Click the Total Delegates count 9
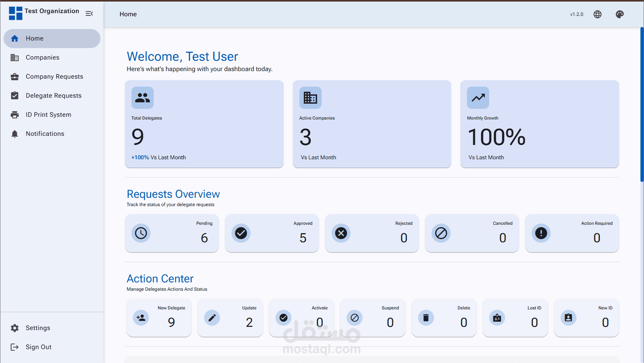644x363 pixels. click(x=138, y=137)
